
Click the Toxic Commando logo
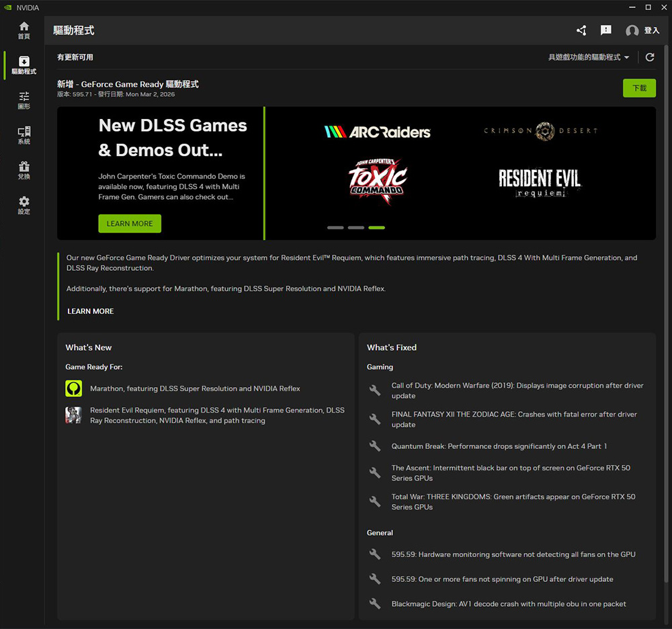coord(377,177)
